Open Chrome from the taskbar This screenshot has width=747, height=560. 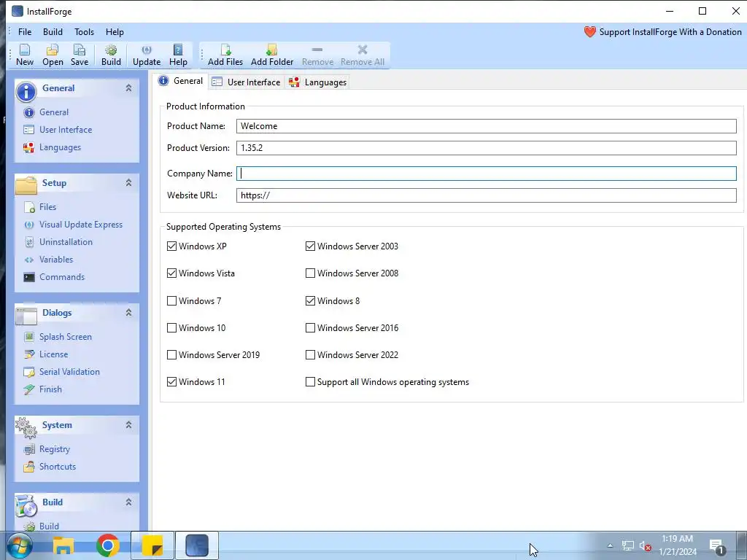tap(108, 545)
